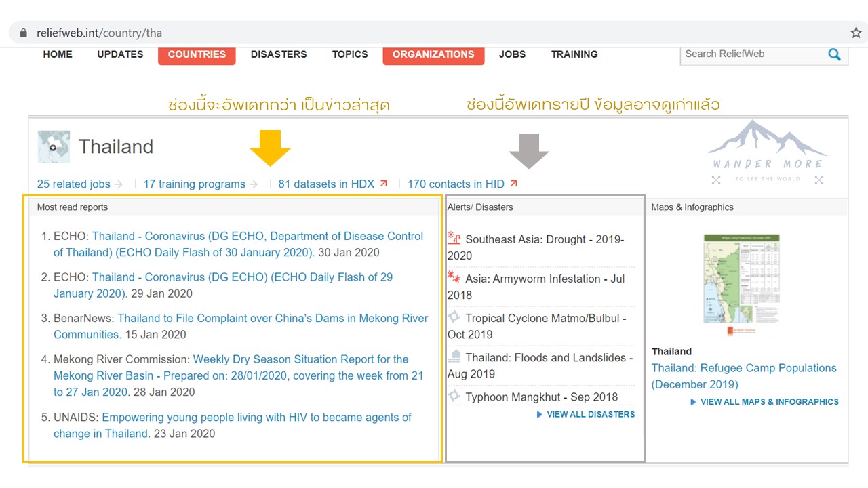Open the UNAIDS HIV young people report
The image size is (868, 488).
[x=256, y=418]
